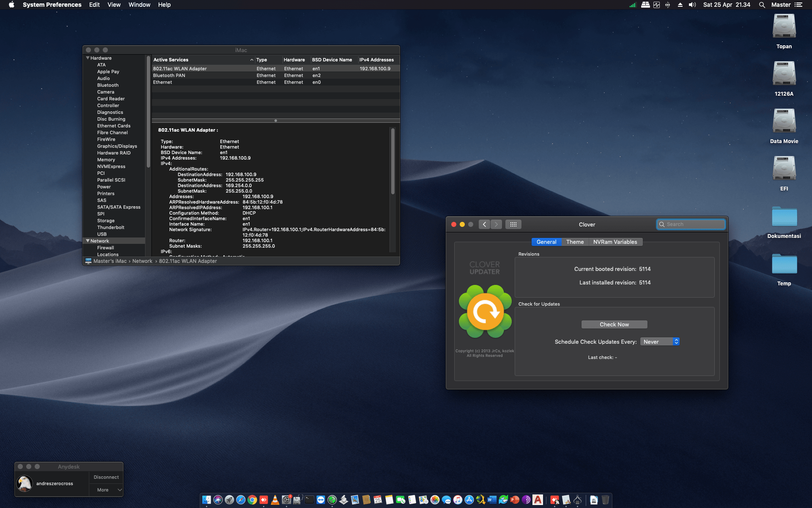This screenshot has width=812, height=508.
Task: Expand the More menu in Anydesk
Action: tap(106, 490)
